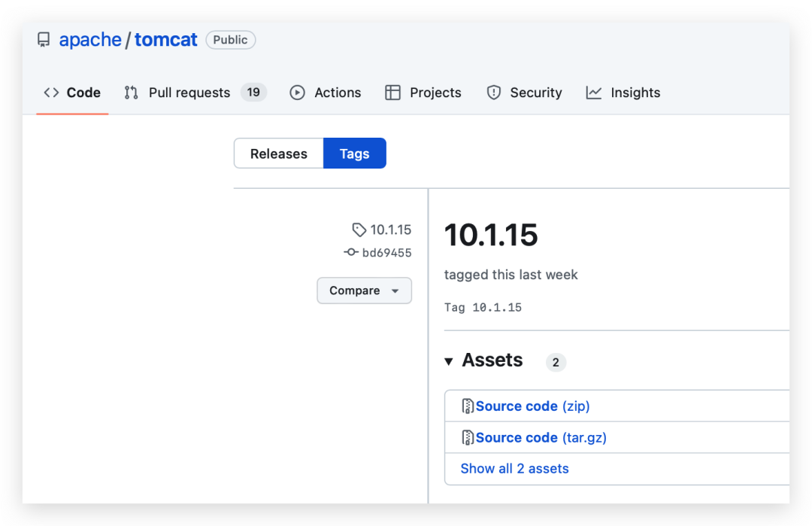
Task: Click the Compare dropdown arrow
Action: [395, 291]
